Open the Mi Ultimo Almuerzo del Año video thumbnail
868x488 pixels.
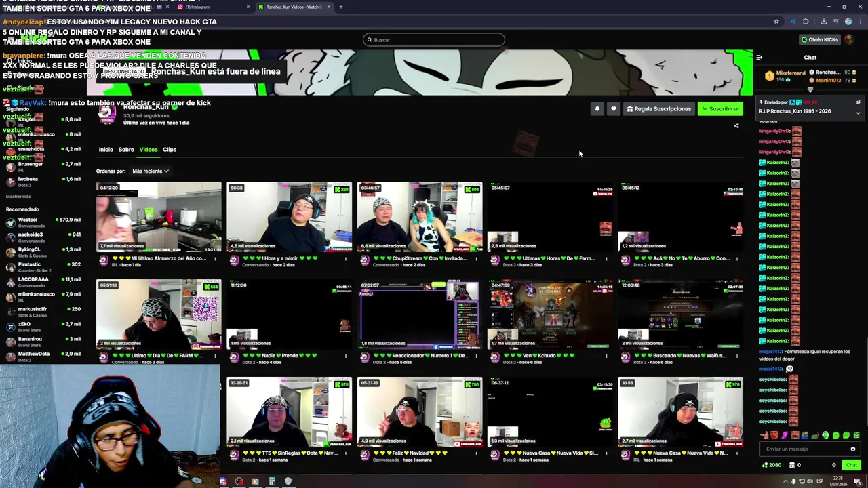tap(159, 217)
